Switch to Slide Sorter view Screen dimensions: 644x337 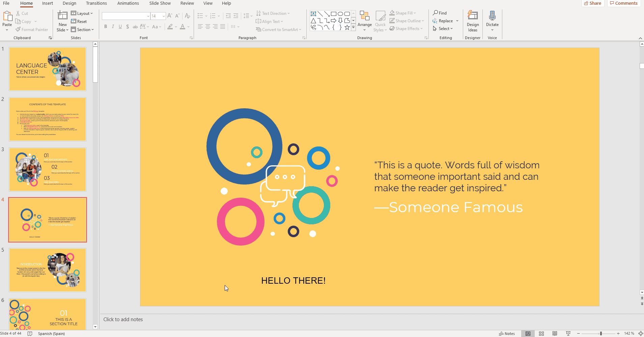coord(541,334)
